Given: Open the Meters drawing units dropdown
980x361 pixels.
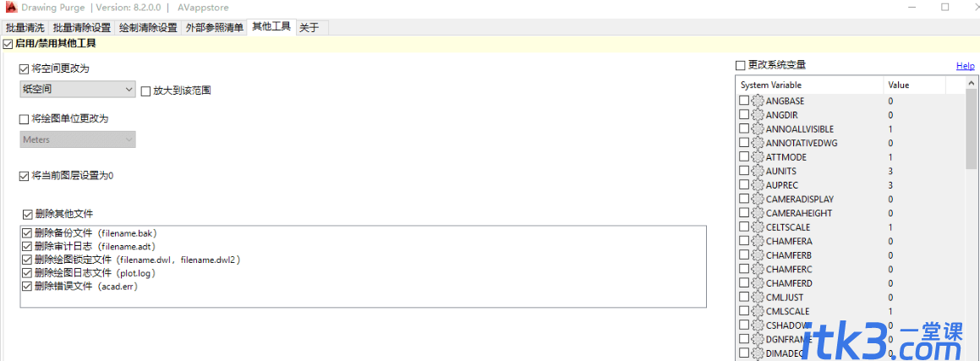Looking at the screenshot, I should (x=78, y=139).
